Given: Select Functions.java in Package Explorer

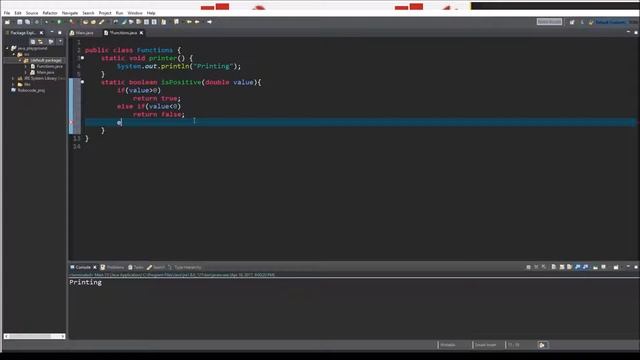Looking at the screenshot, I should tap(49, 66).
